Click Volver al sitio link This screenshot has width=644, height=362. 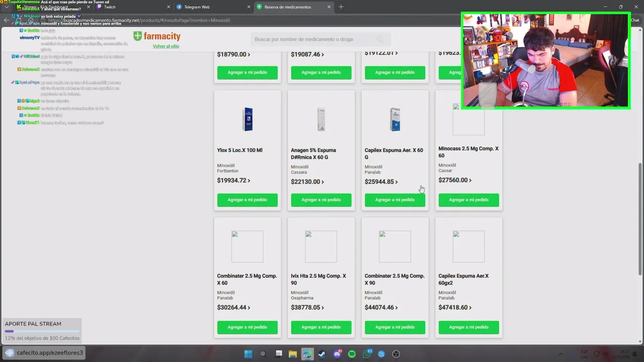coord(166,46)
